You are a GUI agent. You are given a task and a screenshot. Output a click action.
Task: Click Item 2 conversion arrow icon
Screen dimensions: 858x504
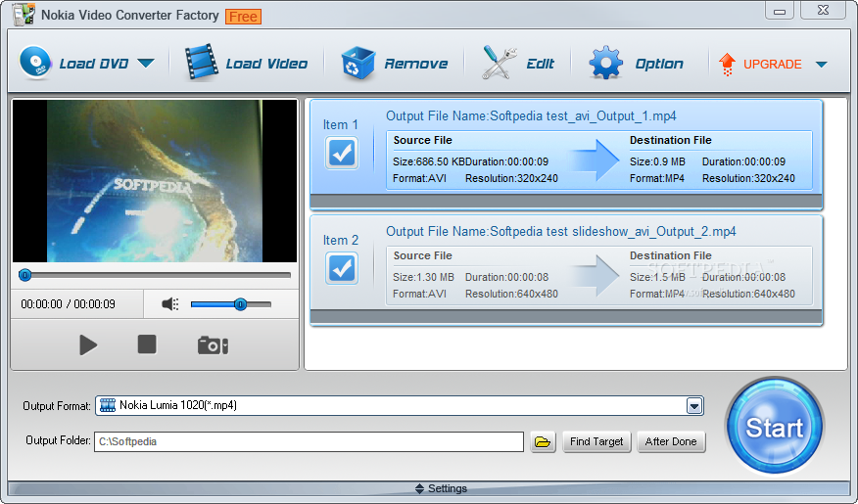tap(595, 276)
